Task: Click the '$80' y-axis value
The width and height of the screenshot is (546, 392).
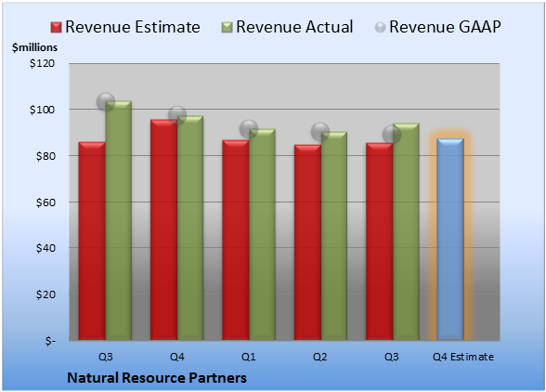Action: click(x=45, y=156)
